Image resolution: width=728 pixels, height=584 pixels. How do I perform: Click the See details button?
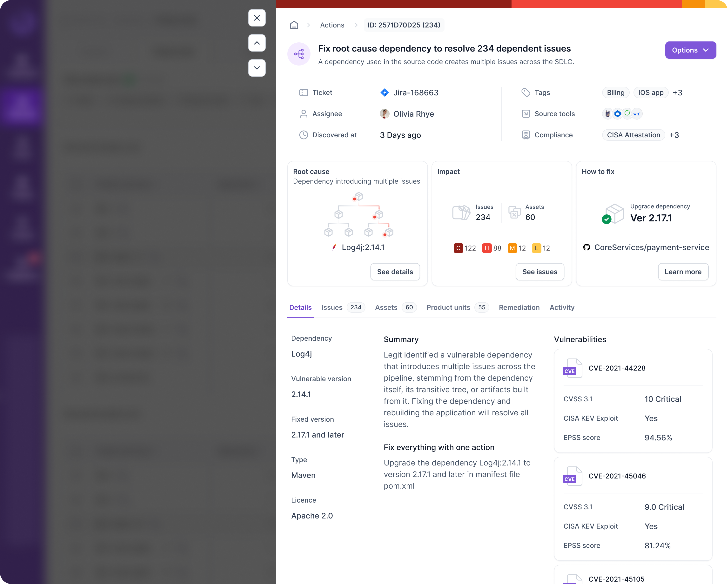click(x=395, y=272)
